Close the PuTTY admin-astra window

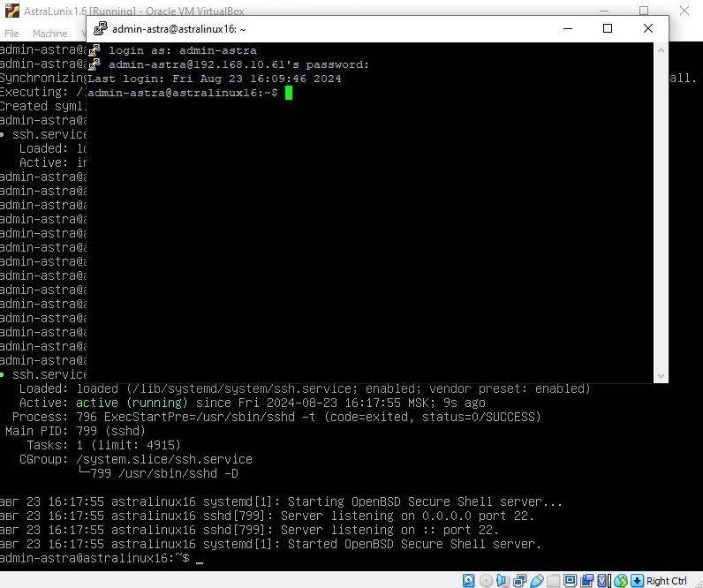tap(648, 28)
